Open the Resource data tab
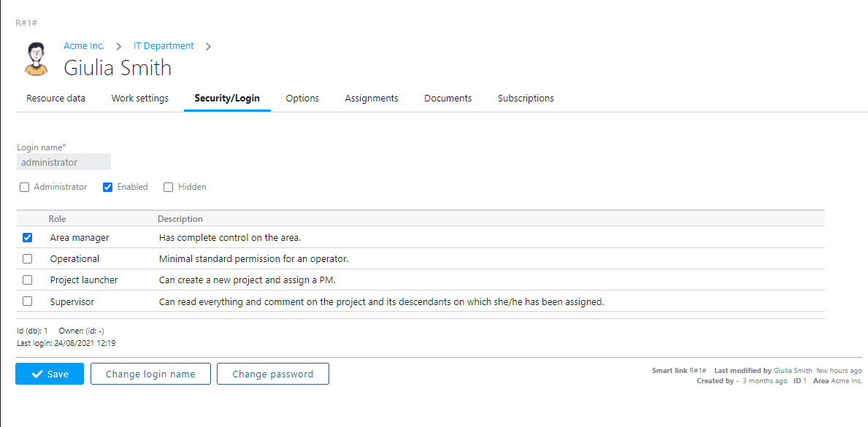This screenshot has height=427, width=868. [55, 99]
